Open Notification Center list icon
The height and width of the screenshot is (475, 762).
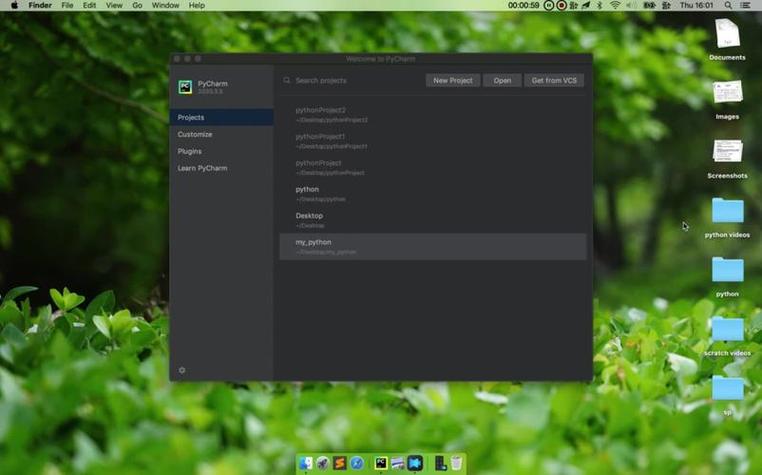coord(745,5)
